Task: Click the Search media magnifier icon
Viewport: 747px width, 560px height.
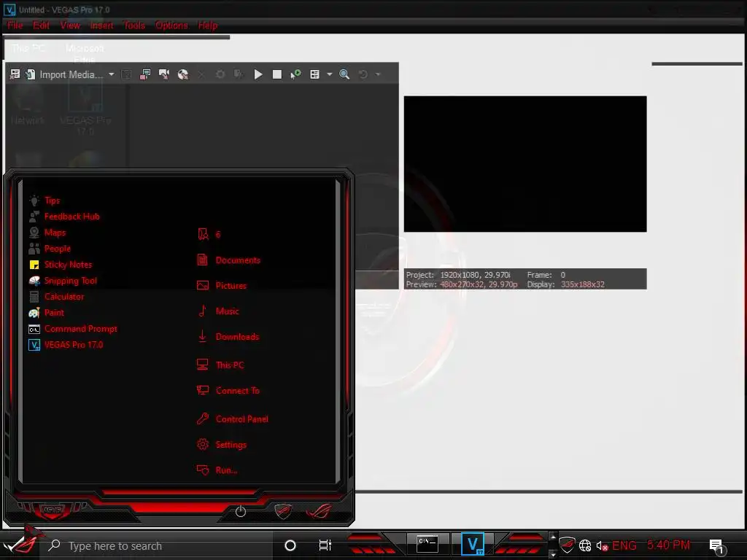Action: pyautogui.click(x=344, y=74)
